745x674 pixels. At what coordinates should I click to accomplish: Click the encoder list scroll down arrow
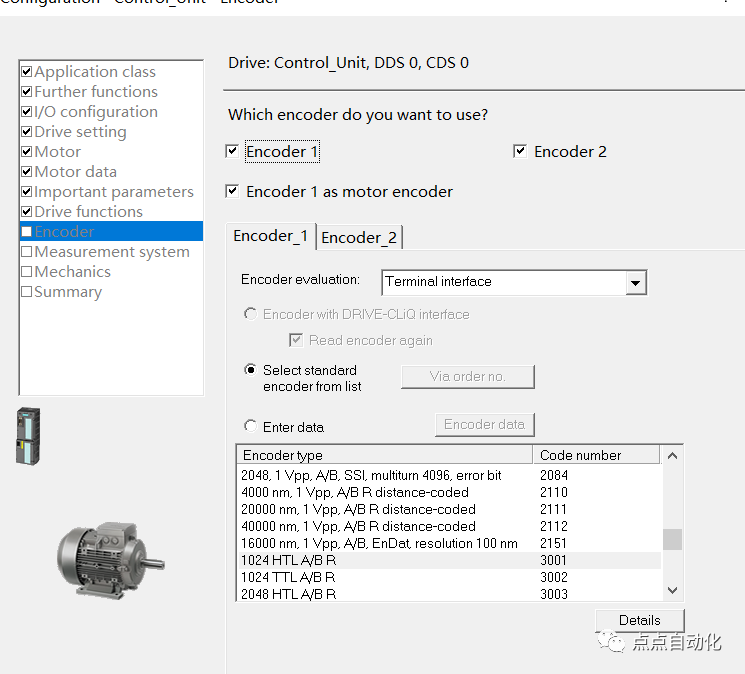(672, 590)
